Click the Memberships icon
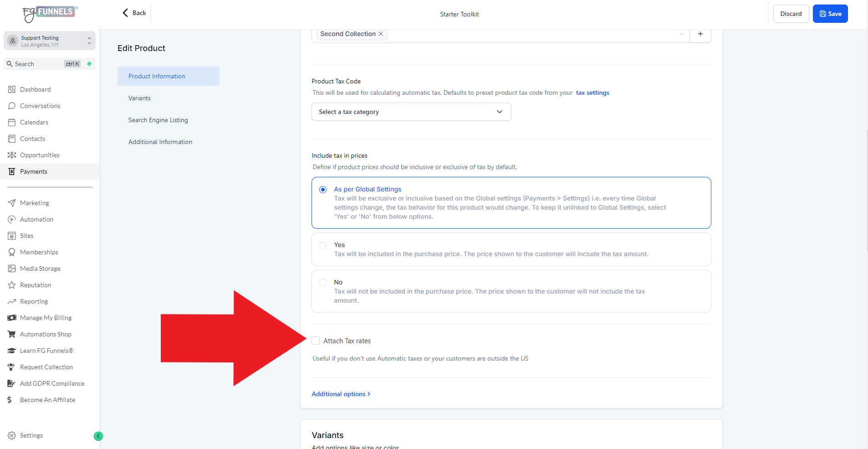 pos(12,252)
